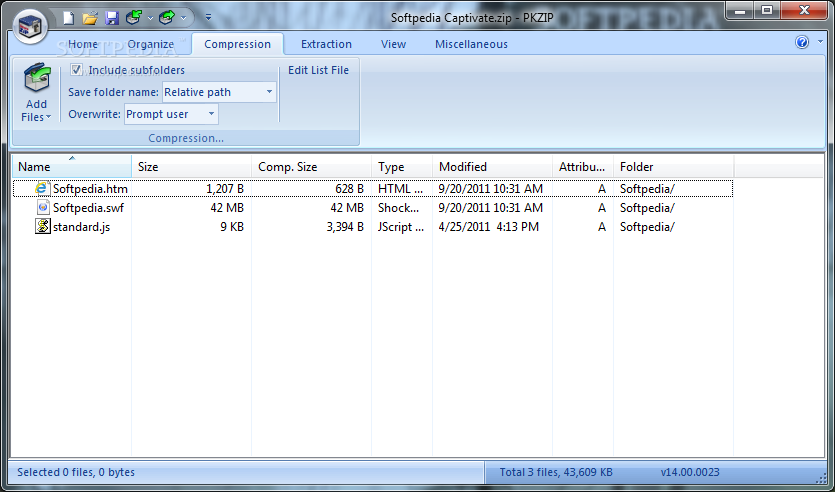The image size is (835, 492).
Task: Click the large Add Files icon
Action: (37, 79)
